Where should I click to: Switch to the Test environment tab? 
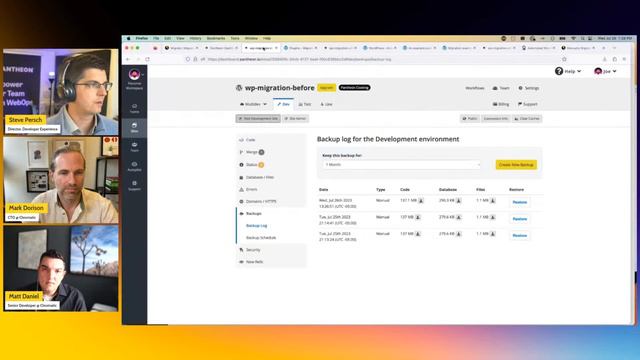(x=305, y=104)
